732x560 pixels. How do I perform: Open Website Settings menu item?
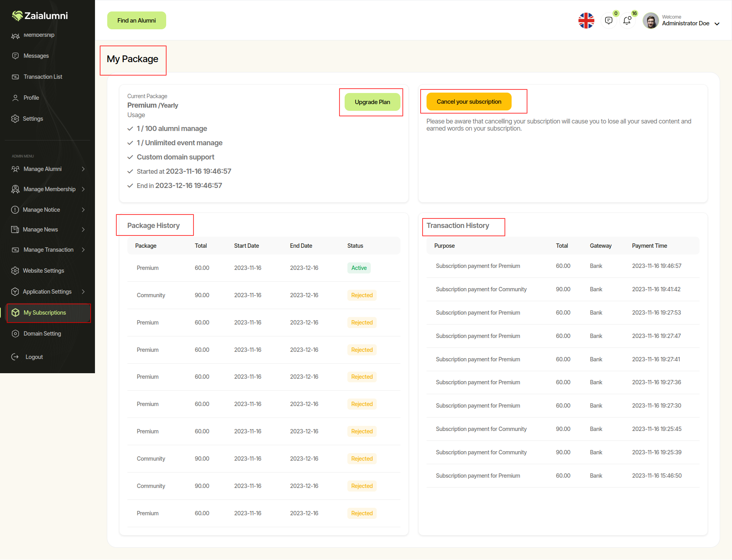(44, 271)
